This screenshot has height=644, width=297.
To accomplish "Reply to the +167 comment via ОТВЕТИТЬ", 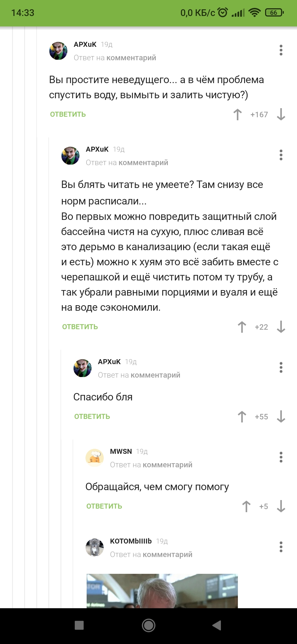I will 68,114.
